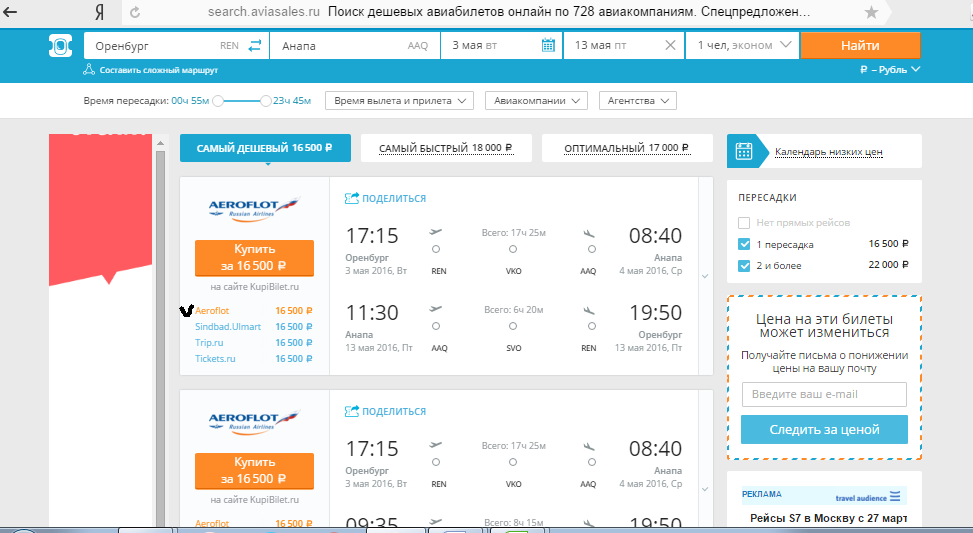Buy second ticket for 16 500 ₽
This screenshot has height=533, width=973.
point(254,471)
